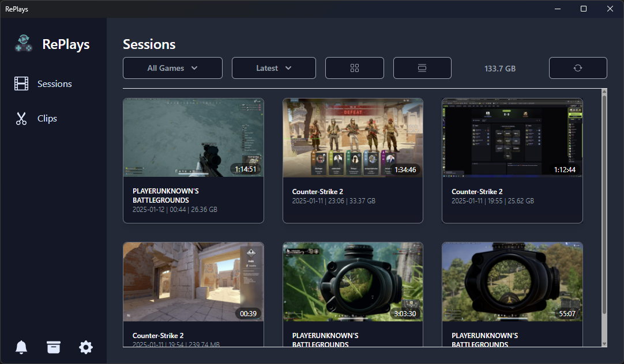Open the All Games filter dropdown
The height and width of the screenshot is (364, 624).
coord(172,68)
